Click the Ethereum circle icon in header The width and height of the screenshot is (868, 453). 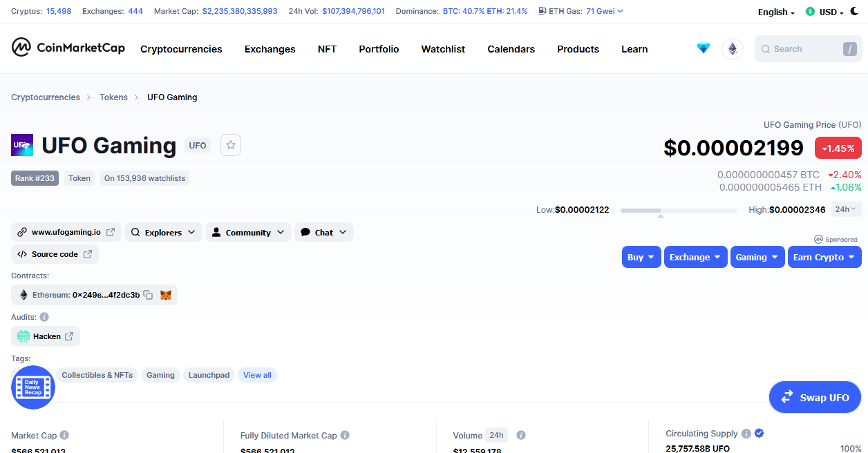pos(733,49)
